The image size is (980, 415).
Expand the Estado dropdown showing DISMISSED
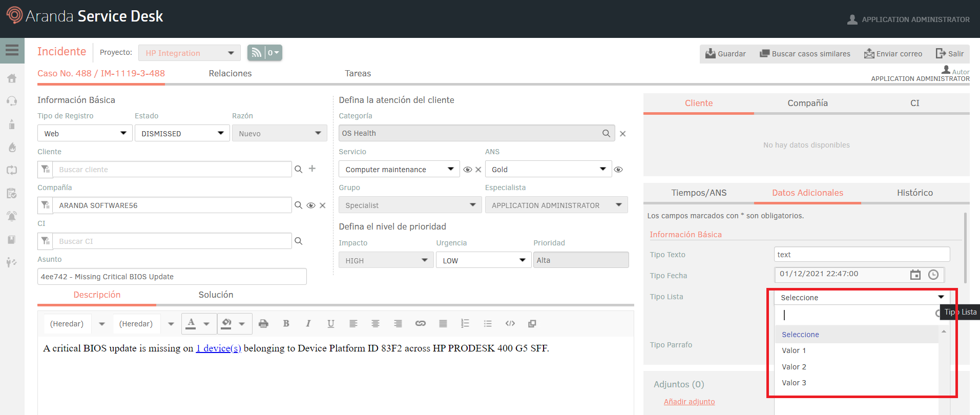(182, 133)
